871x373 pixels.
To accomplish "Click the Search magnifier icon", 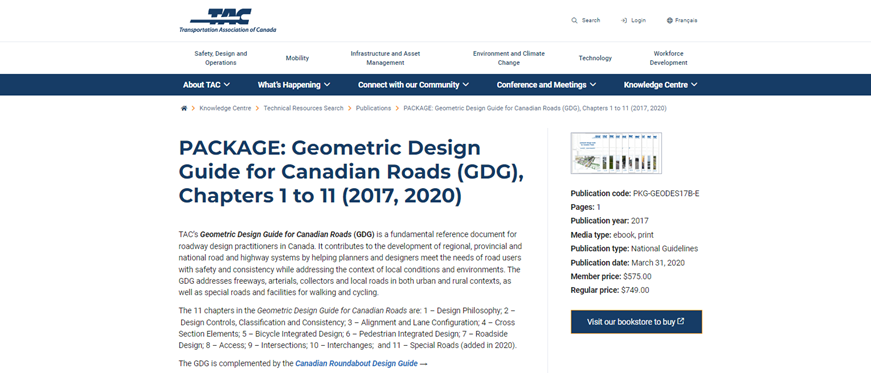I will (x=574, y=21).
